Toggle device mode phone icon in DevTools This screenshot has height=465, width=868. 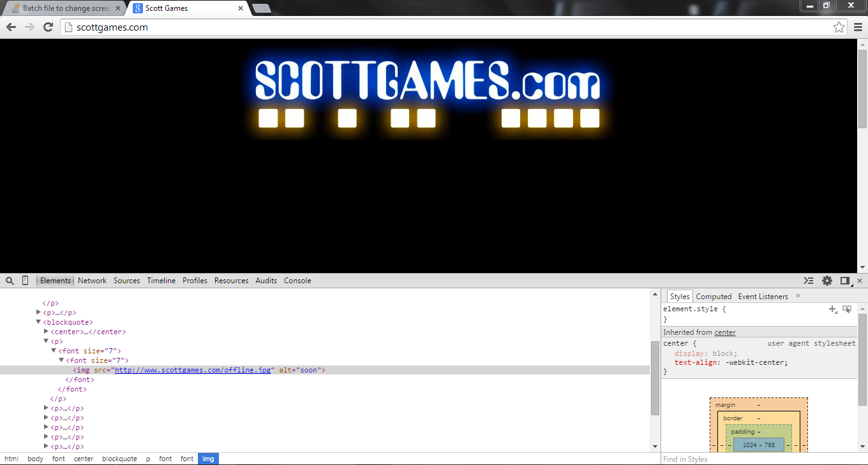(26, 281)
